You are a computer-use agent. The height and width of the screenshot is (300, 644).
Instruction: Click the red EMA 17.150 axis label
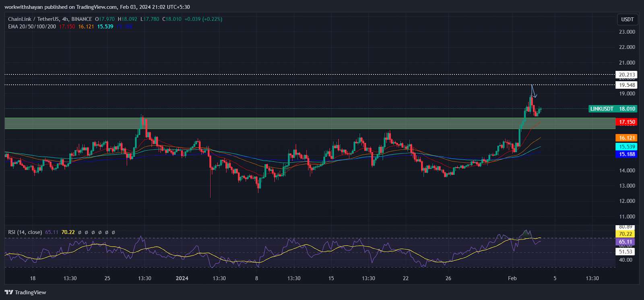click(627, 122)
